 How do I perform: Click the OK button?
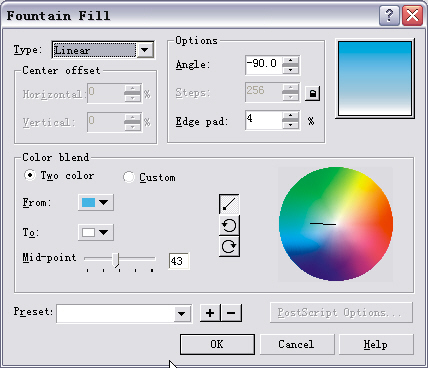pyautogui.click(x=217, y=344)
